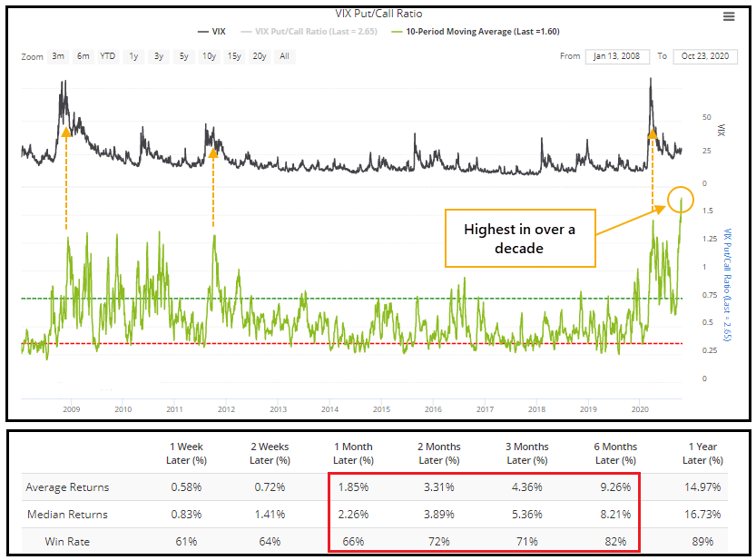Click the 2009 x-axis label

pos(72,409)
